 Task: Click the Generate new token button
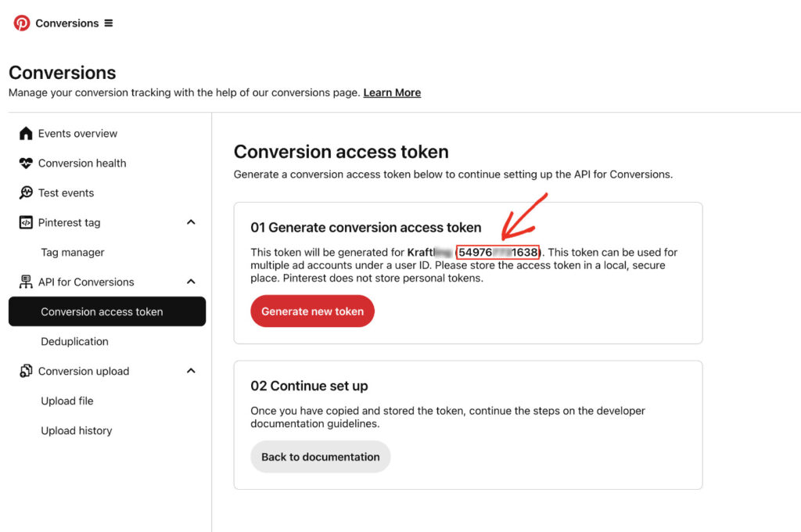[x=312, y=311]
